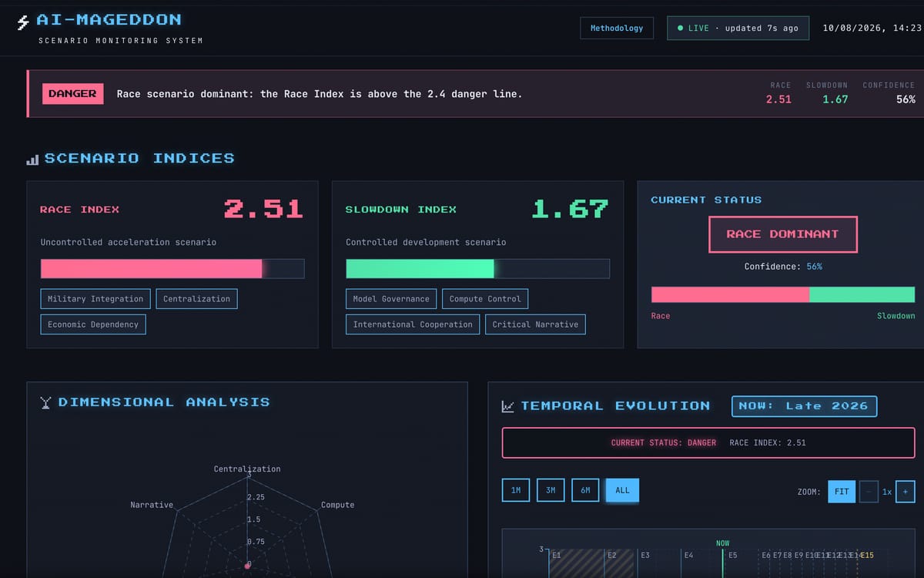924x578 pixels.
Task: Click the alert bar RACE value 2.51
Action: 778,99
